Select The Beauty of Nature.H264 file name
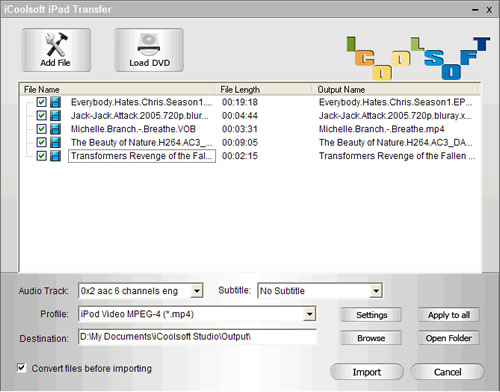 point(142,142)
